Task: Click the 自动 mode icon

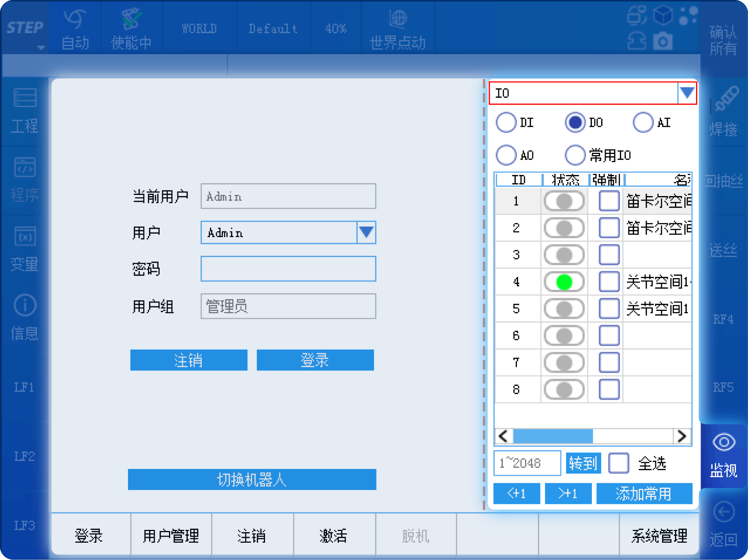Action: (x=75, y=20)
